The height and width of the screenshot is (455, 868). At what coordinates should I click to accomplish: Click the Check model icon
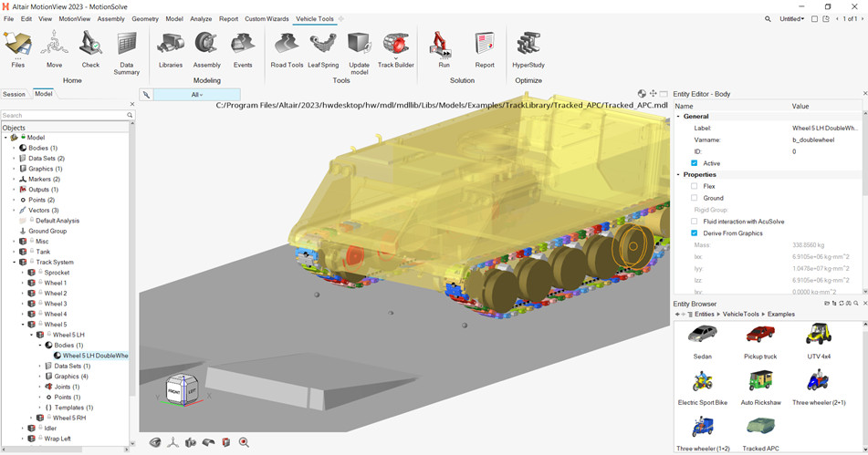90,44
